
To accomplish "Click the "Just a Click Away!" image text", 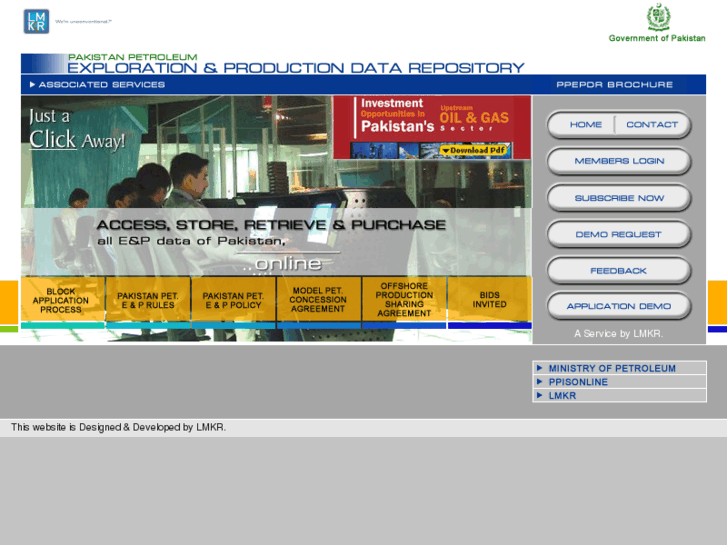I will coord(77,130).
